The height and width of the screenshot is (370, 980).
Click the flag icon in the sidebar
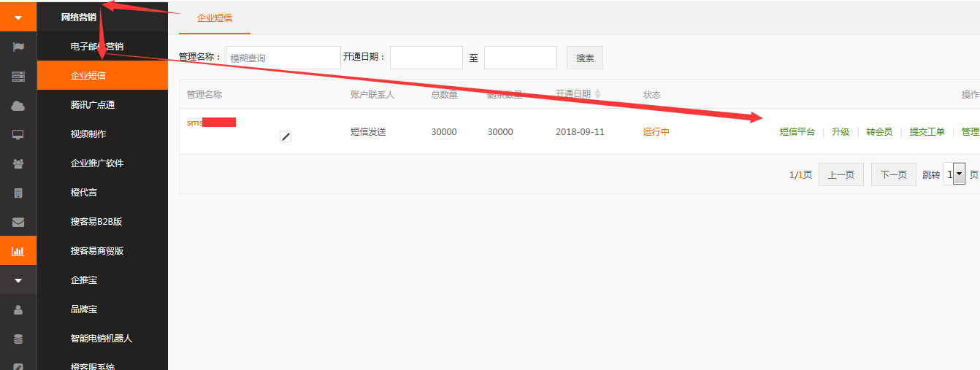click(x=18, y=47)
